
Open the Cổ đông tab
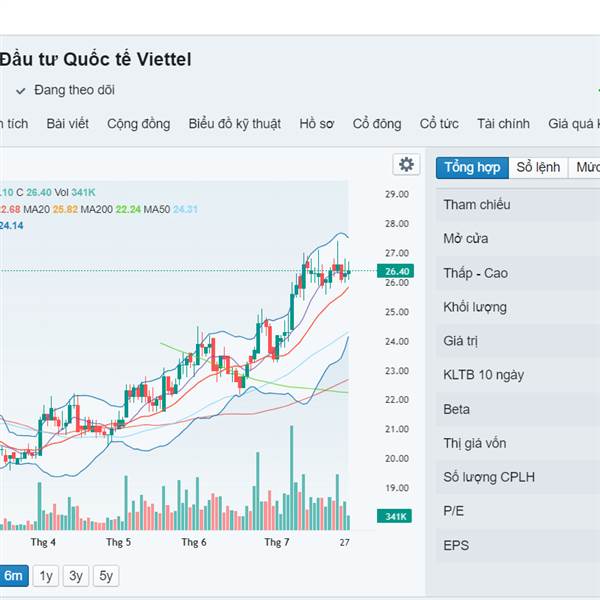coord(377,124)
